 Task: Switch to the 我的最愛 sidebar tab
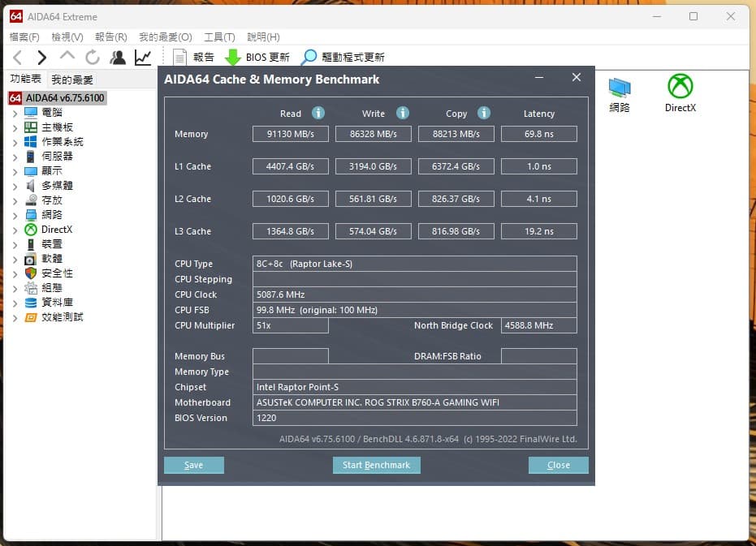point(72,80)
